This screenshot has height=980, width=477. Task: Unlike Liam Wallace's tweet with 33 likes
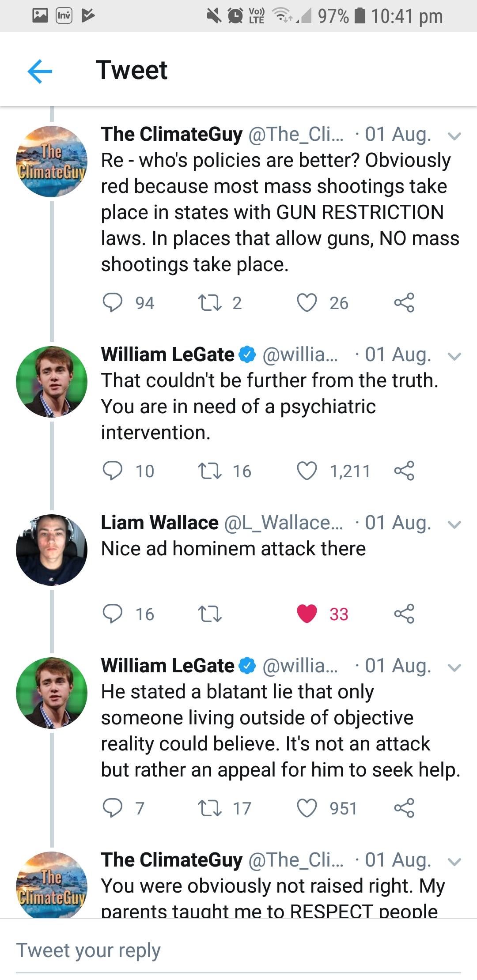click(x=307, y=614)
